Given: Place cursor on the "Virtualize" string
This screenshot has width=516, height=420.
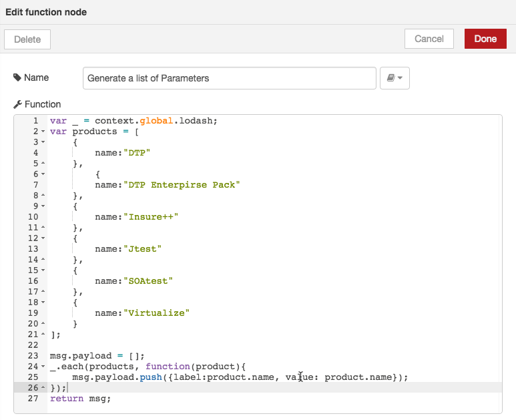Looking at the screenshot, I should click(156, 312).
